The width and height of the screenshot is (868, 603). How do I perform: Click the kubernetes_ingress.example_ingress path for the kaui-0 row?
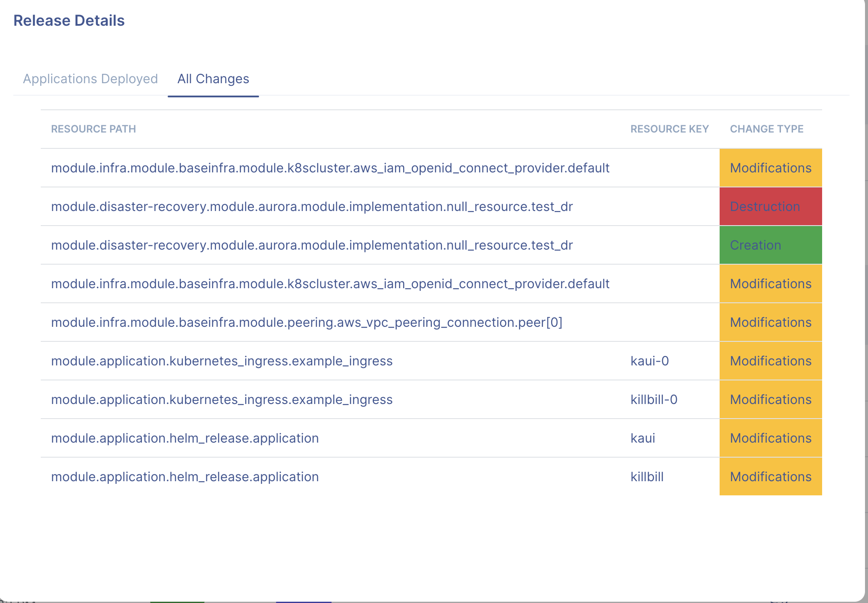pos(222,361)
